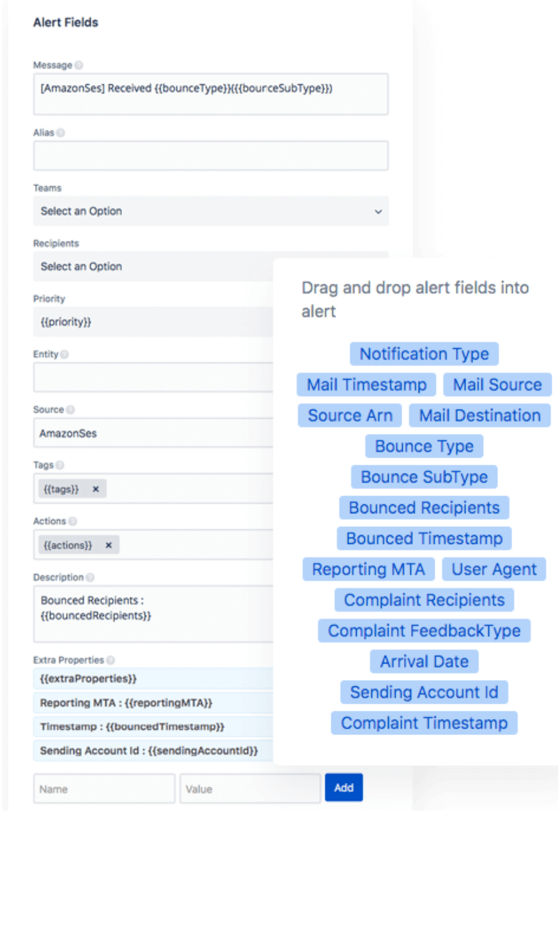Remove the {{actions}} chip with its x

[x=109, y=545]
